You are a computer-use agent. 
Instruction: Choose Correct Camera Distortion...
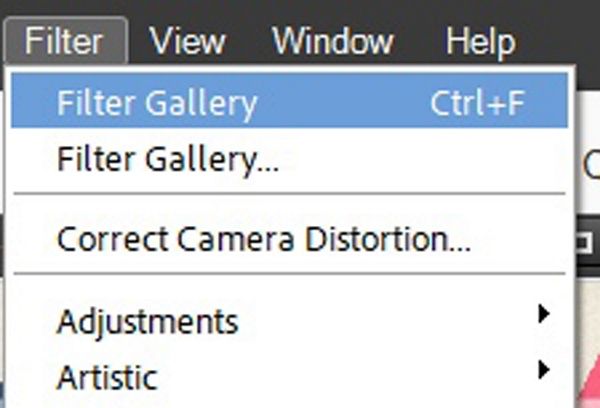(264, 241)
